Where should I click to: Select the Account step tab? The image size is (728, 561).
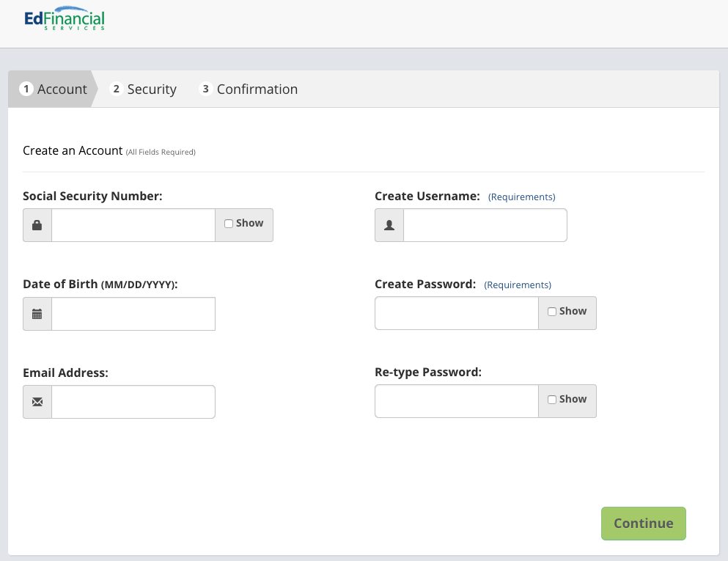tap(53, 89)
